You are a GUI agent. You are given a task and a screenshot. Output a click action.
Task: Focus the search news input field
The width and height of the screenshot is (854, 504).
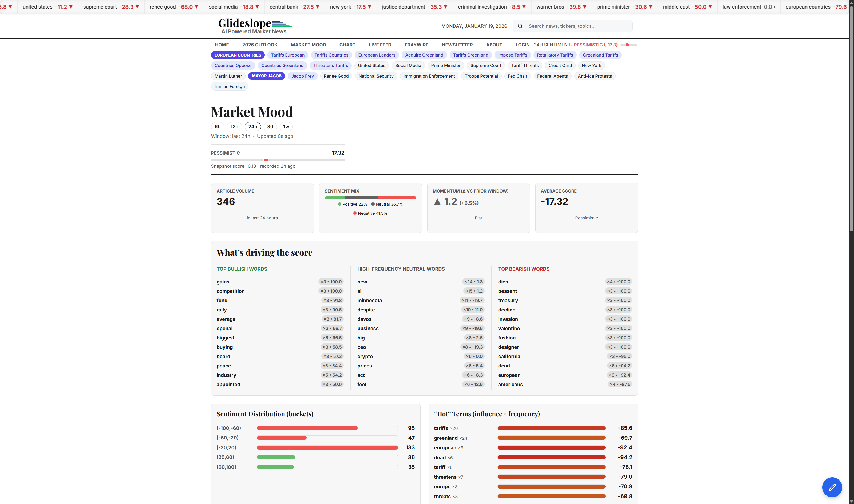(x=578, y=26)
